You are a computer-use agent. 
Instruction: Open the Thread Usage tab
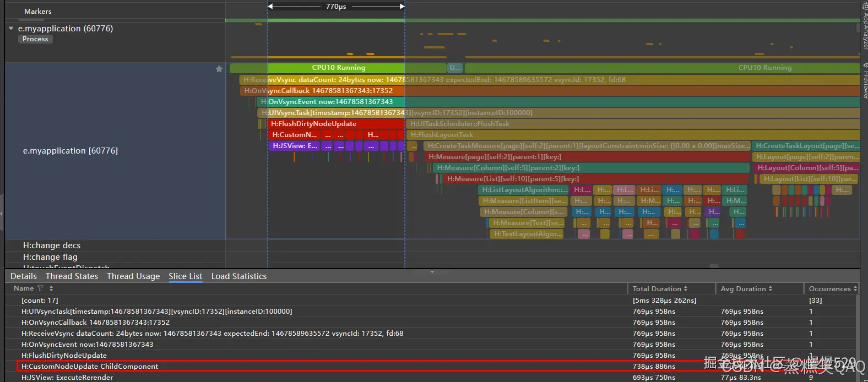133,276
